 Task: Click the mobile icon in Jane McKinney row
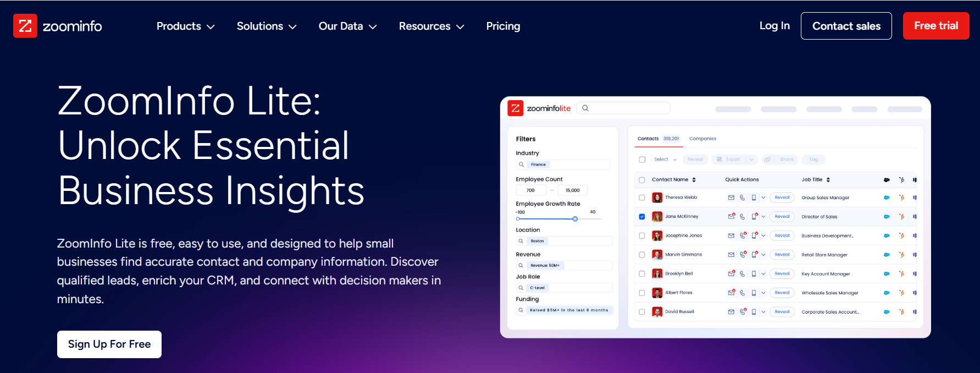click(755, 216)
